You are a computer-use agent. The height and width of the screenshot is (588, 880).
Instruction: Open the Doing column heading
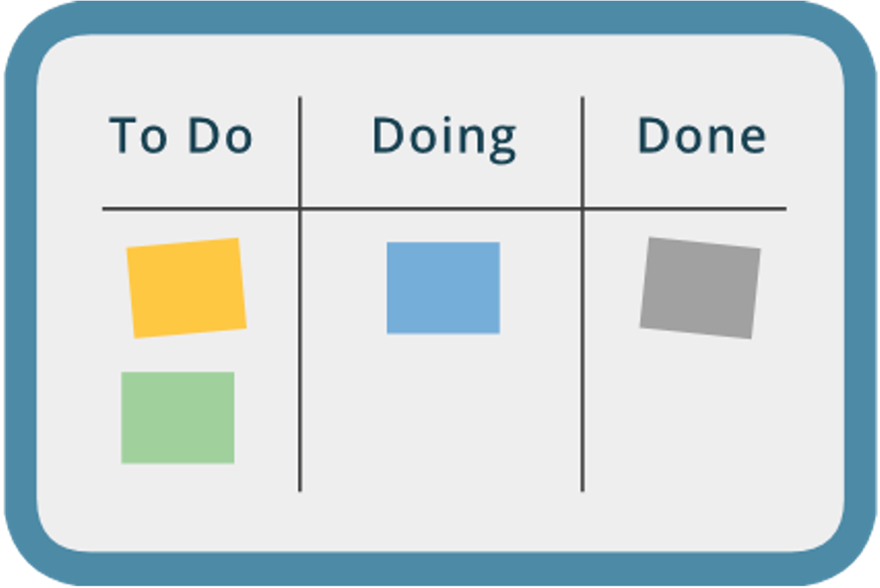tap(444, 139)
